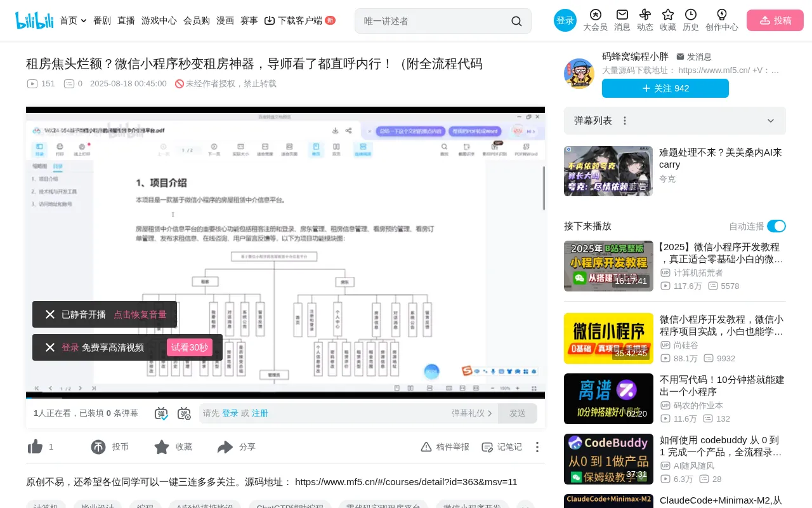Screen dimensions: 812x508
Task: Open 弹幕列表 three-dot options
Action: [x=625, y=121]
